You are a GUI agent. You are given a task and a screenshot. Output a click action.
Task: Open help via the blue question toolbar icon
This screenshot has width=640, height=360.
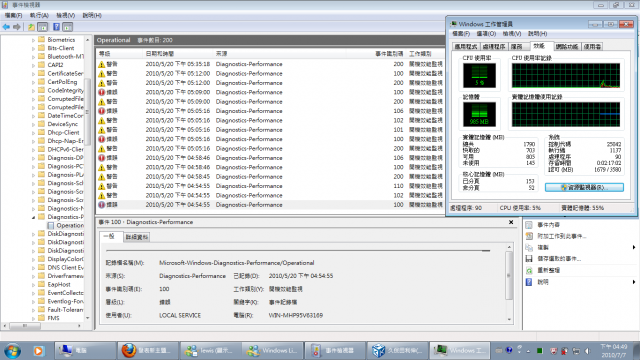click(x=56, y=27)
